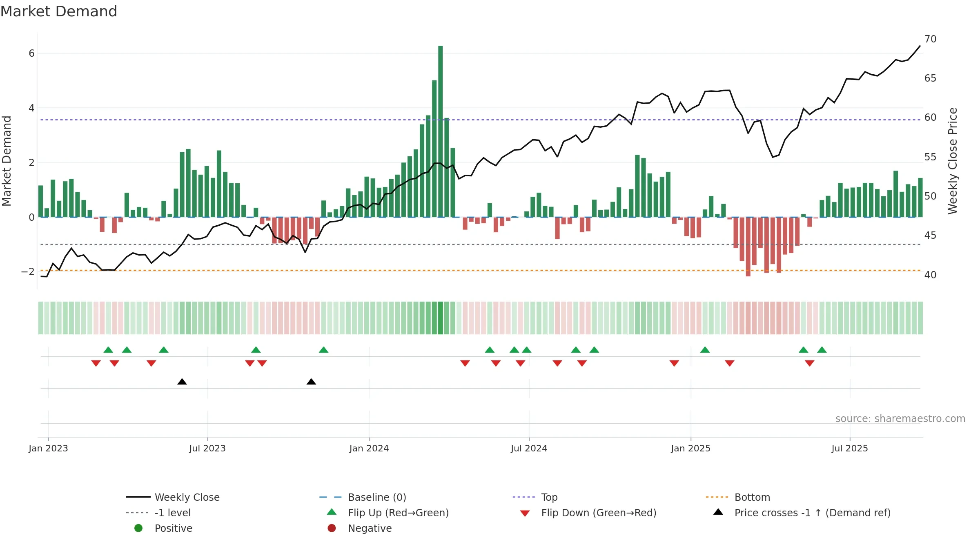The height and width of the screenshot is (551, 980).
Task: Toggle the Bottom legend entry
Action: pos(738,497)
